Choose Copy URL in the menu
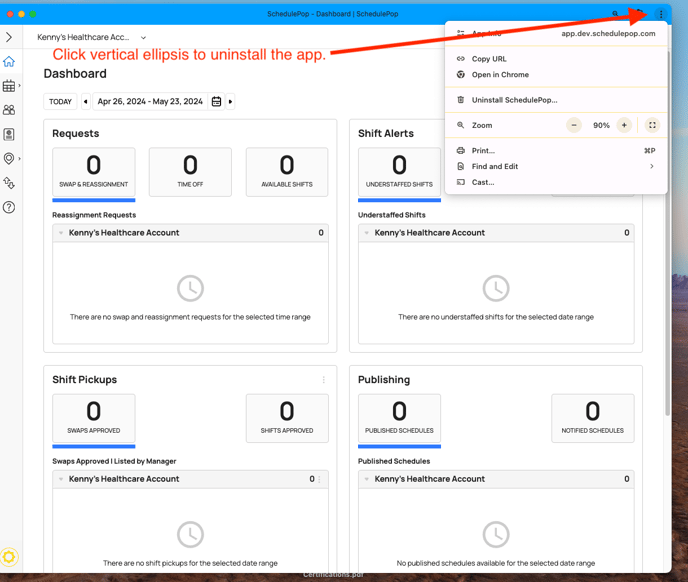This screenshot has width=688, height=582. tap(556, 59)
